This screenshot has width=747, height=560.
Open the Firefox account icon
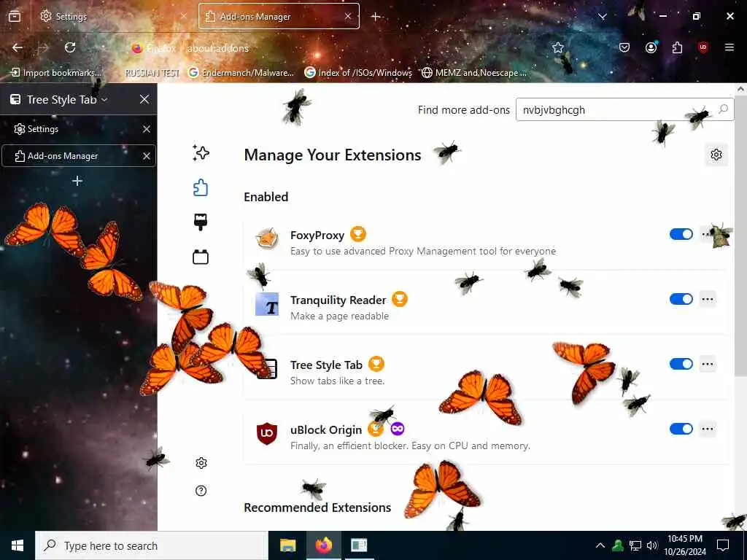coord(651,47)
